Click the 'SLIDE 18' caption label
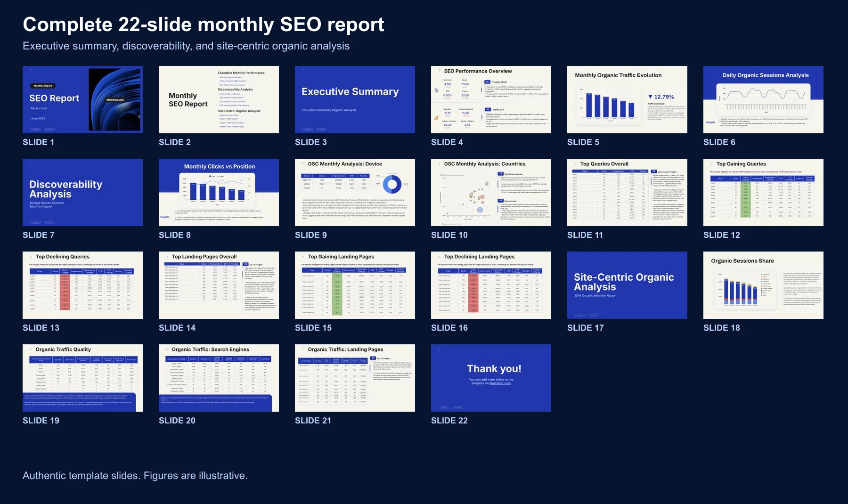 (x=722, y=328)
